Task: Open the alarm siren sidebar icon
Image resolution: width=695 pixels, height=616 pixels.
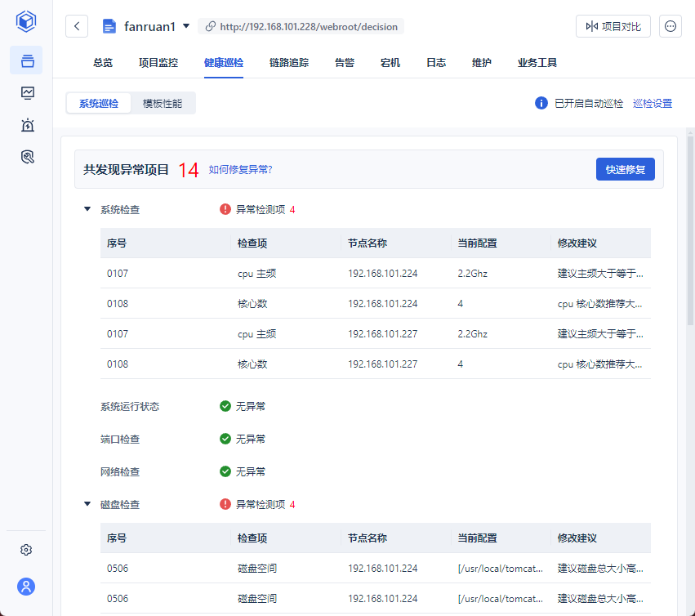Action: 27,125
